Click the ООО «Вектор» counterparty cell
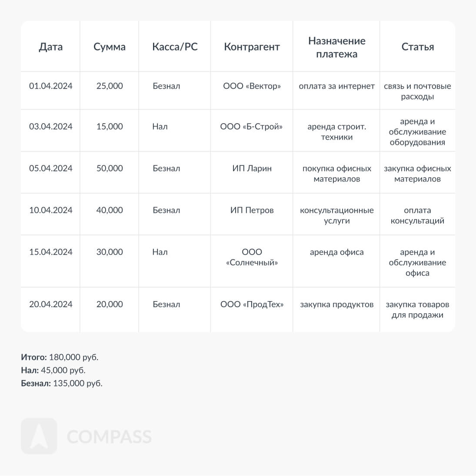Viewport: 476px width, 476px height. 252,86
